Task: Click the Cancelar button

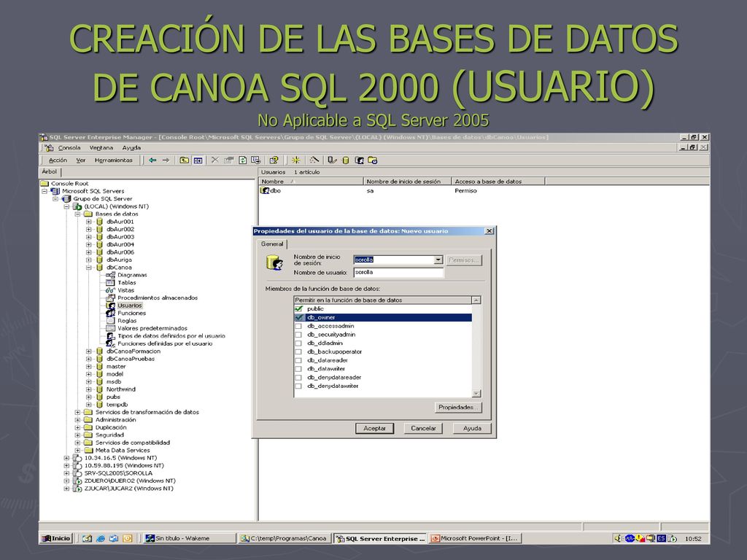Action: 423,428
